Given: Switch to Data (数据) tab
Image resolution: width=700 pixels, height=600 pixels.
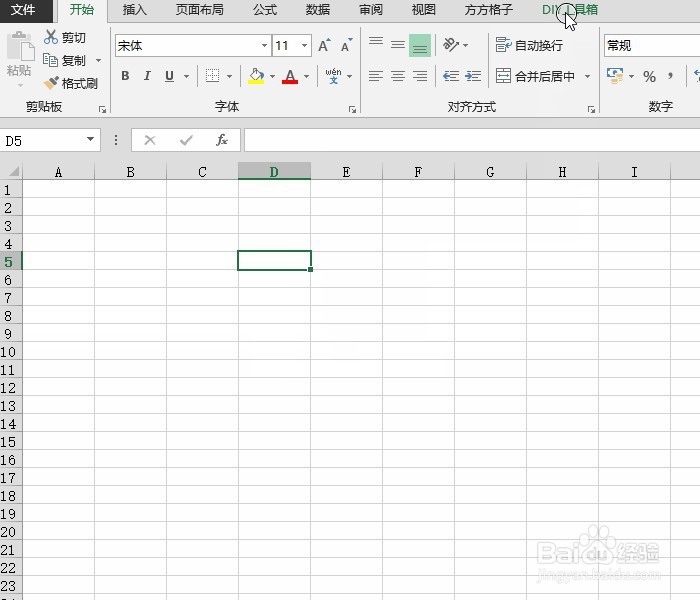Looking at the screenshot, I should pyautogui.click(x=318, y=10).
